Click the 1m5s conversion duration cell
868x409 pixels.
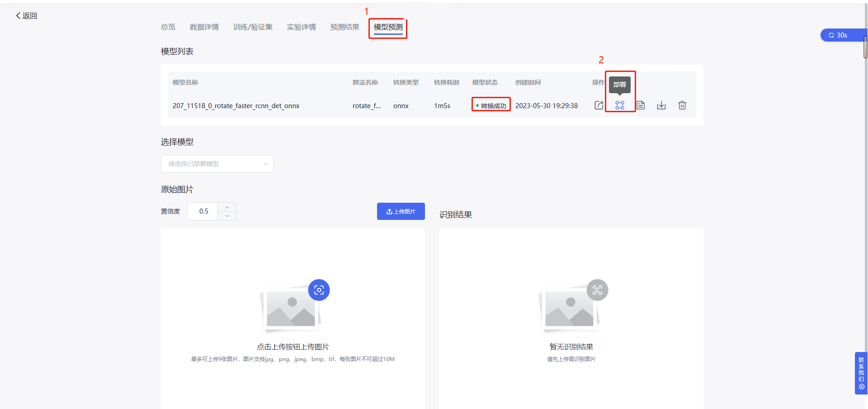coord(442,106)
